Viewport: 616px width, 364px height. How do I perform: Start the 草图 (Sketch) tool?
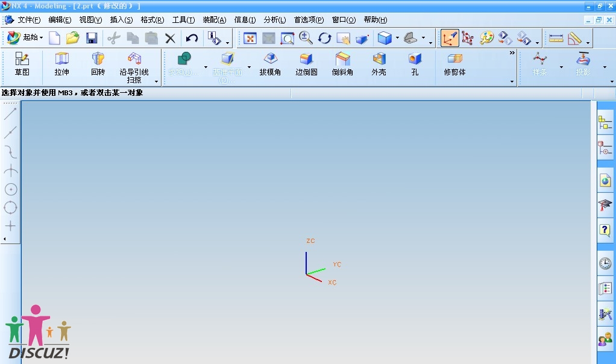click(22, 64)
